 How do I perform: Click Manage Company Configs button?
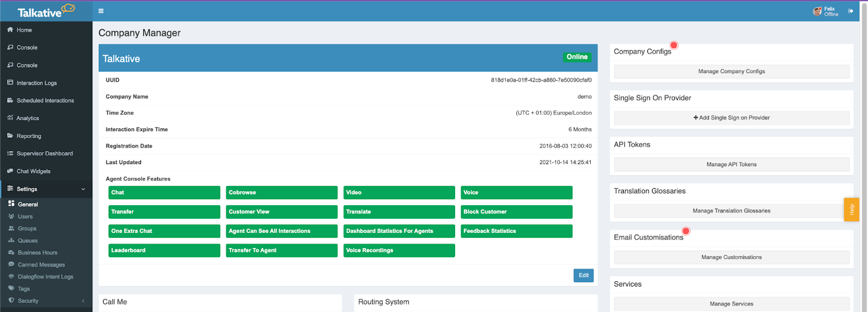click(x=731, y=71)
